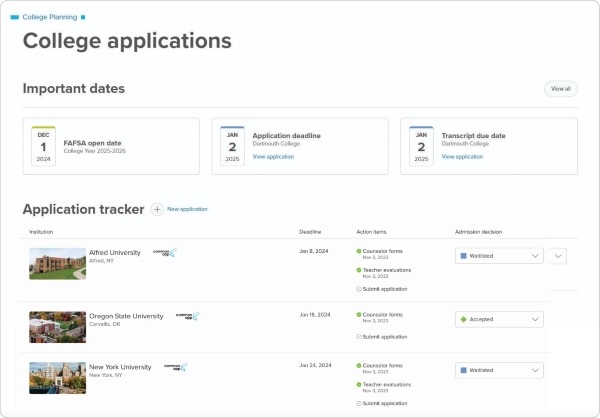
Task: Click the FAFSA open date text
Action: click(x=92, y=143)
